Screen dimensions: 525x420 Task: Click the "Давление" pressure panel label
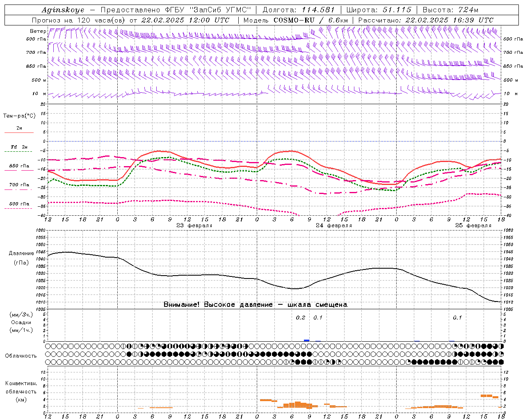pos(21,253)
